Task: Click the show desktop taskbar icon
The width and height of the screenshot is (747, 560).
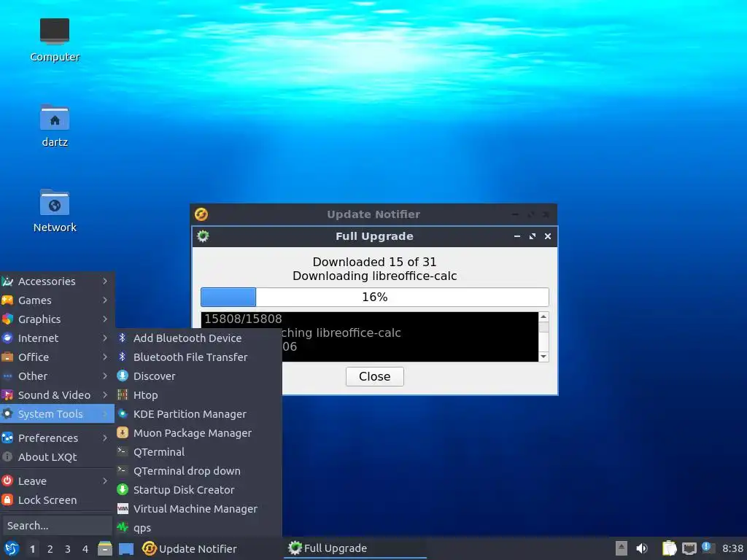Action: tap(125, 548)
